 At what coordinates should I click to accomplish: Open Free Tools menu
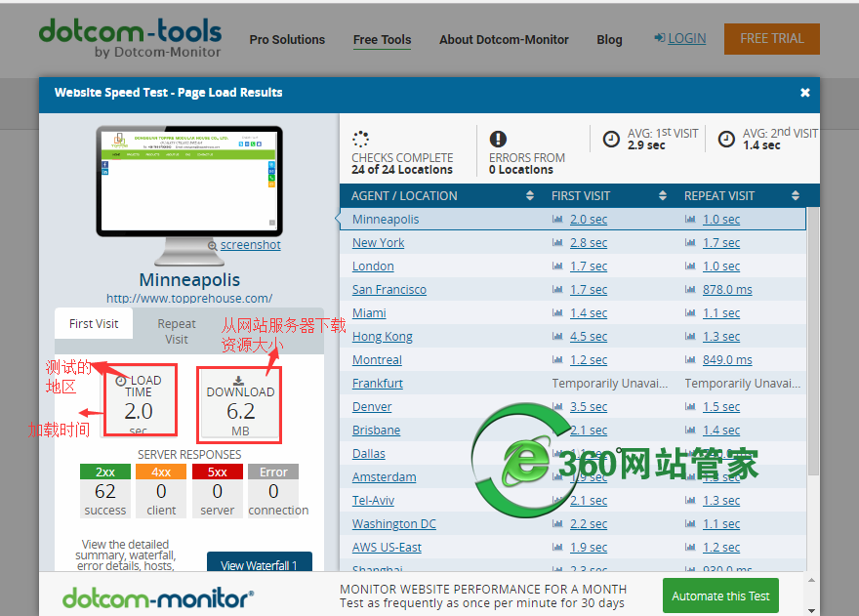[382, 39]
